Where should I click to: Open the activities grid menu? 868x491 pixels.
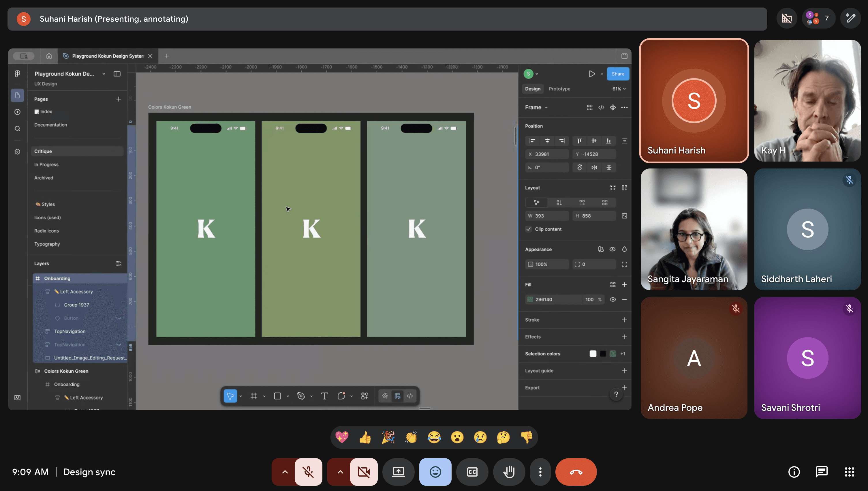(x=849, y=472)
